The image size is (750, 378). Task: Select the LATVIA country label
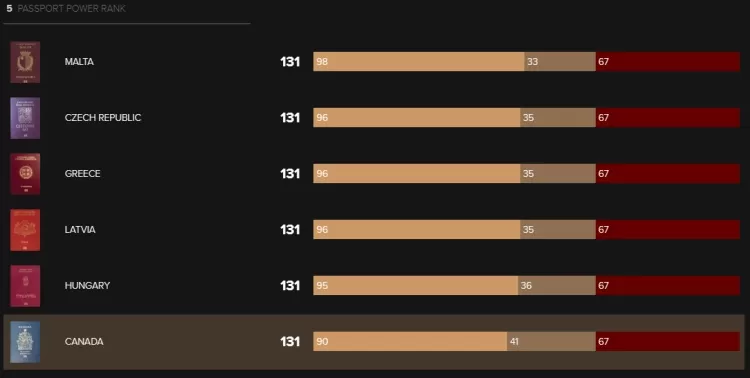pos(80,230)
